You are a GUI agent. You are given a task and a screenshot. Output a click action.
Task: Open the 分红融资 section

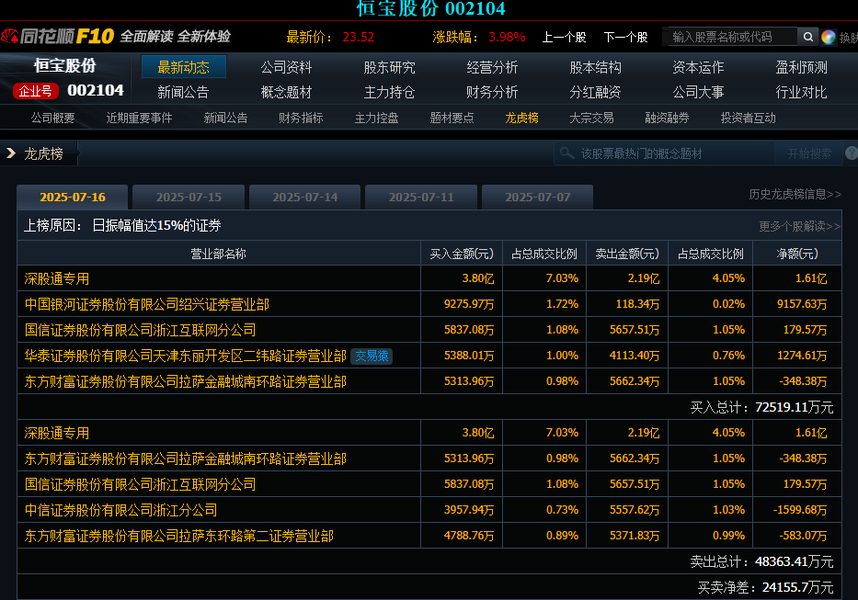tap(595, 92)
